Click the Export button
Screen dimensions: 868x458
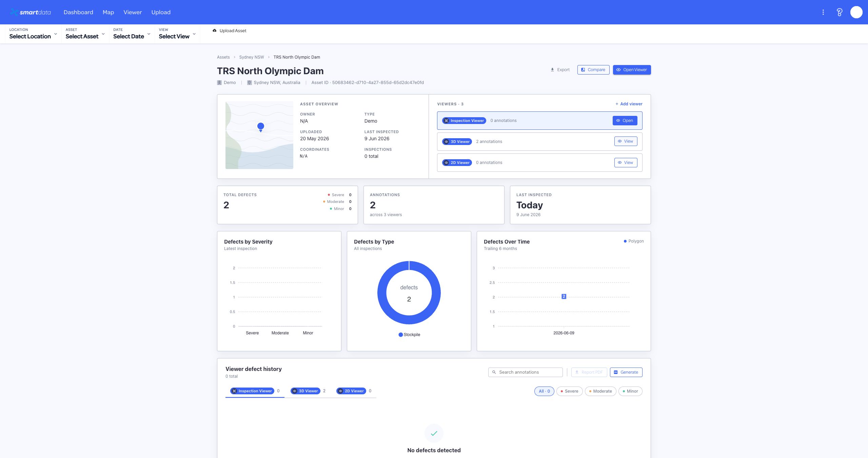pos(560,70)
